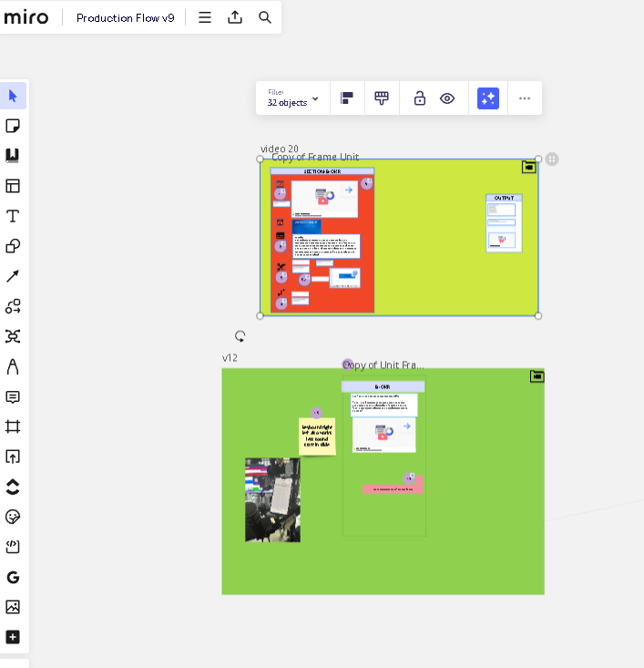Toggle visibility eye for selection
The height and width of the screenshot is (668, 644).
click(x=447, y=98)
